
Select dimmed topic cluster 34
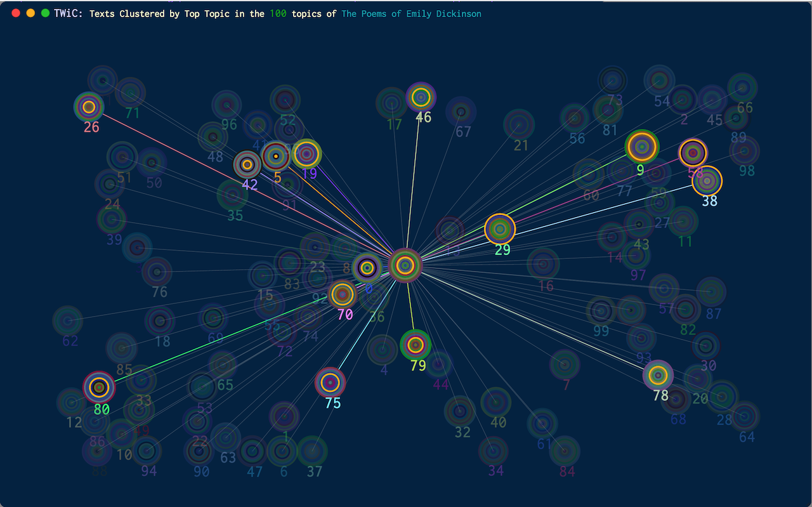(x=494, y=451)
